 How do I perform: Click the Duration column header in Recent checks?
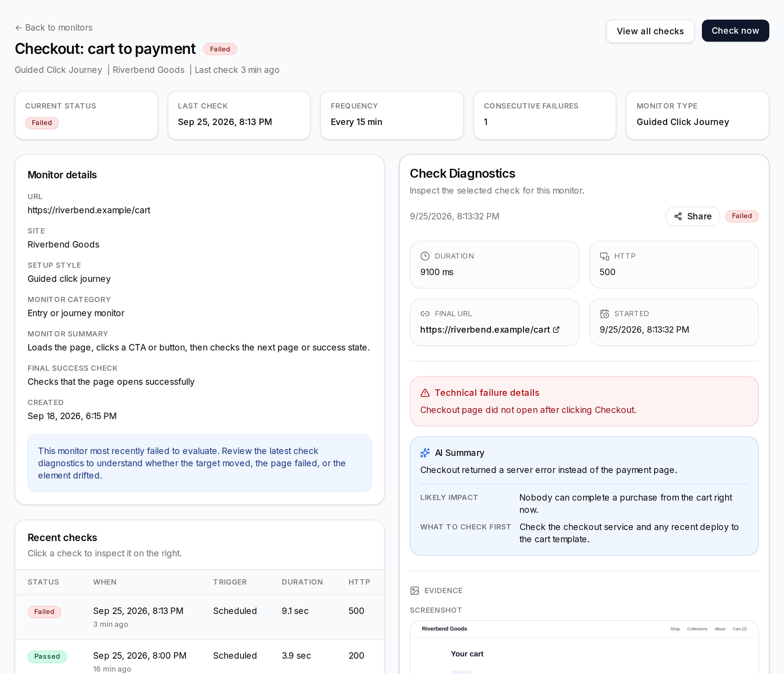(x=302, y=582)
